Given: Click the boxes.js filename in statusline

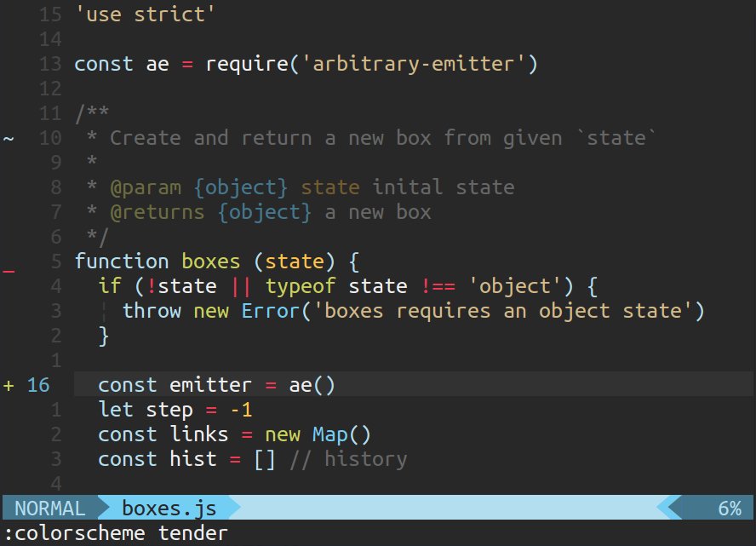Looking at the screenshot, I should [x=169, y=509].
